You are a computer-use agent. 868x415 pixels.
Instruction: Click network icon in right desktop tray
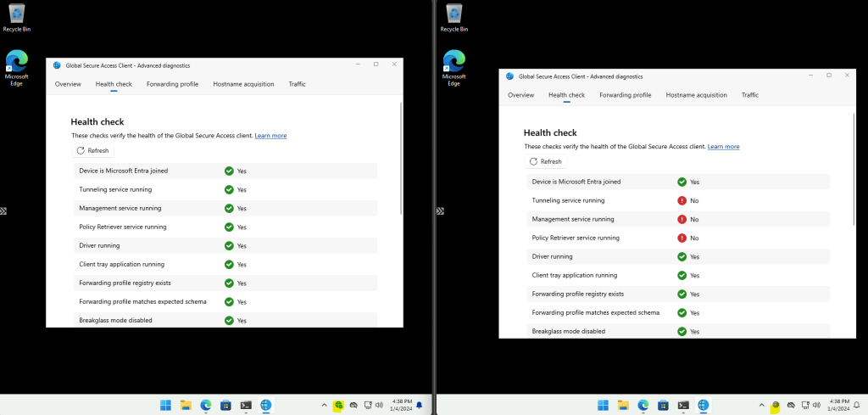pos(804,405)
